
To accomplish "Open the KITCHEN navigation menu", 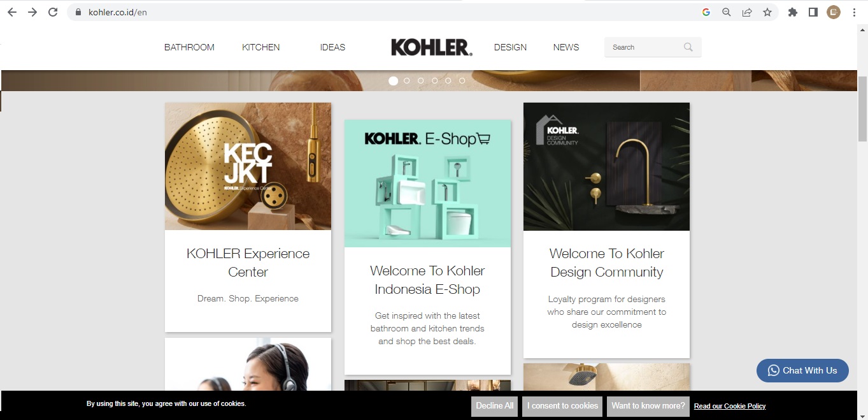I will [261, 47].
